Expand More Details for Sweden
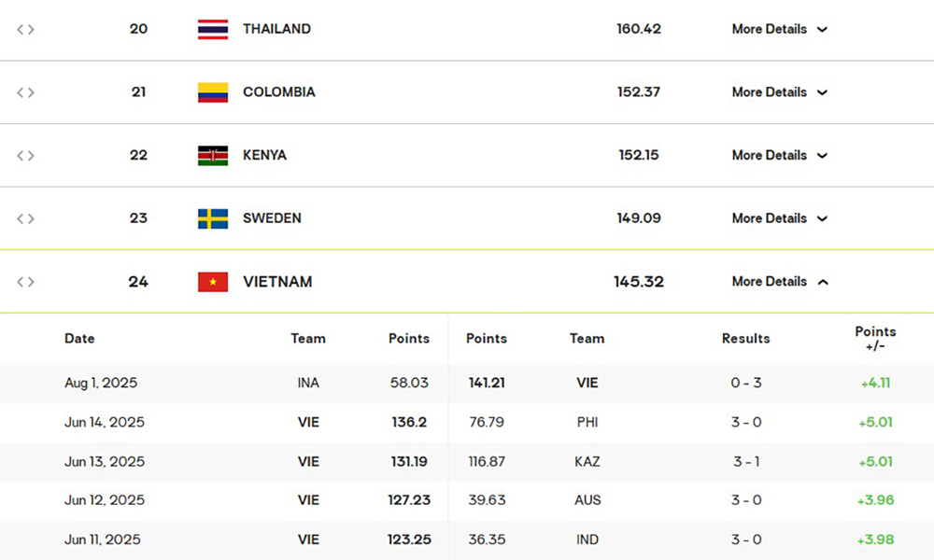The image size is (934, 560). [x=780, y=218]
